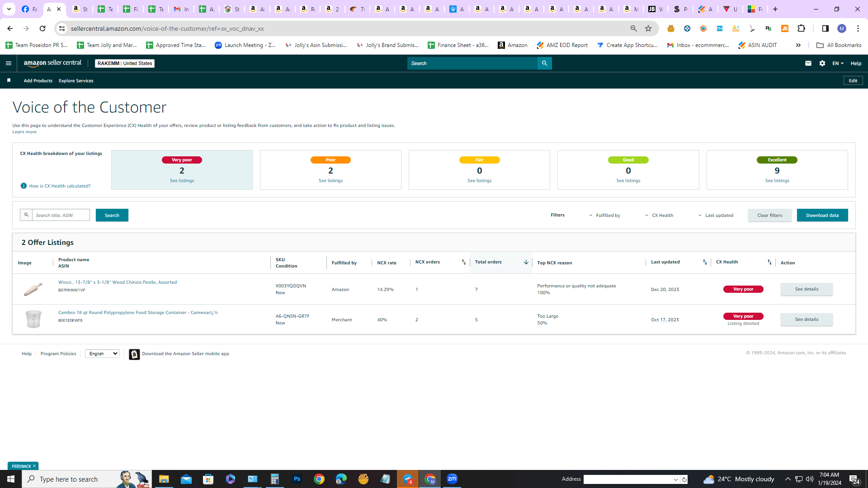868x488 pixels.
Task: Click the info icon beside CX Health calculated
Action: (24, 186)
